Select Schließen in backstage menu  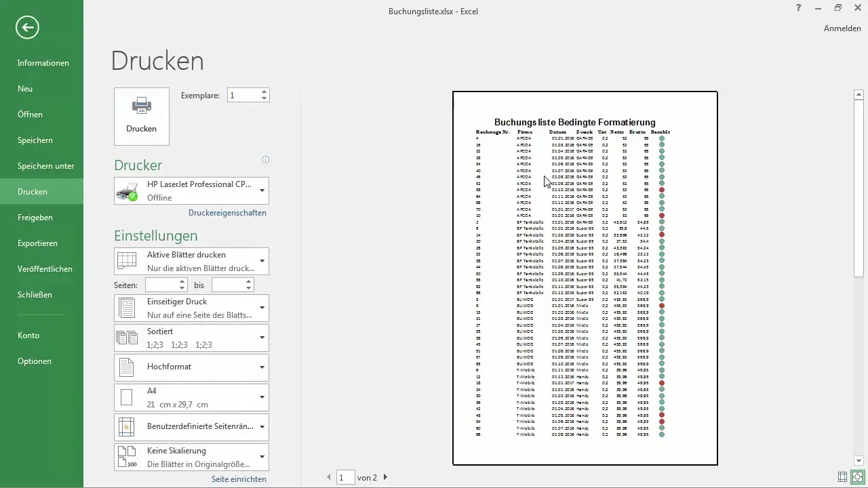[x=41, y=295]
